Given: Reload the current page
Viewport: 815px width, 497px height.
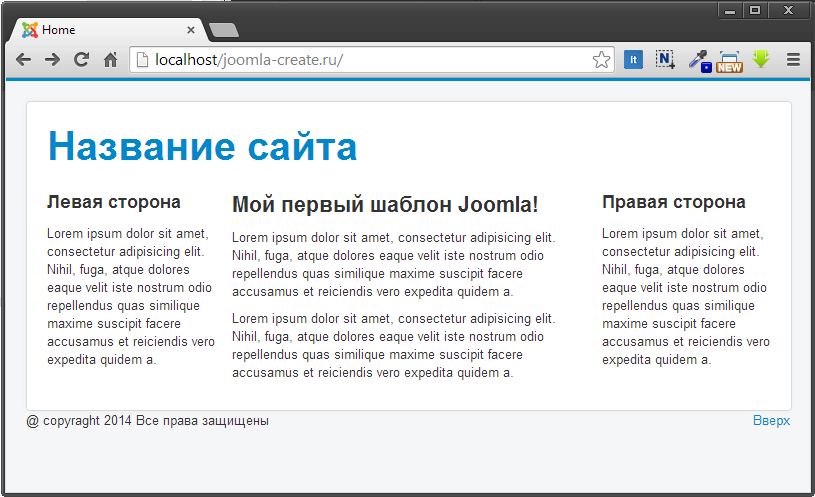Looking at the screenshot, I should pyautogui.click(x=82, y=60).
